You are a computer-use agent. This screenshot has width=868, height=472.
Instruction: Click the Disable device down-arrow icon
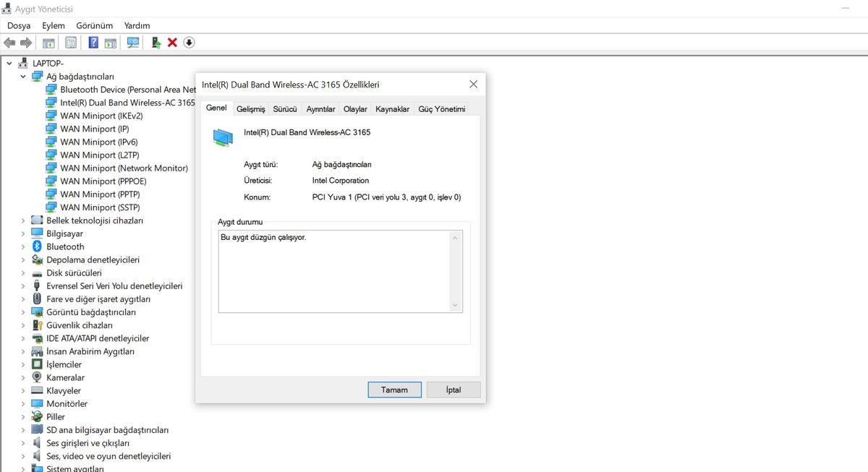pyautogui.click(x=189, y=43)
